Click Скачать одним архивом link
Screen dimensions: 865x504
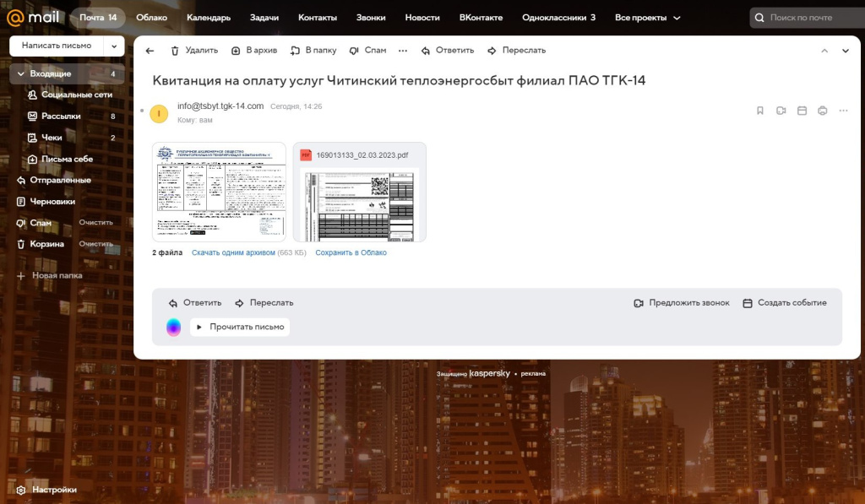(x=233, y=252)
